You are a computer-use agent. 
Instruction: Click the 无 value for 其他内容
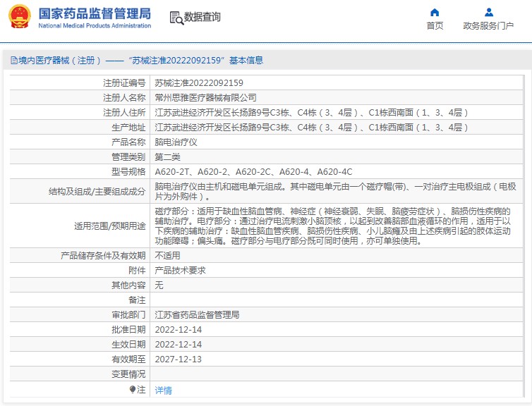(159, 285)
